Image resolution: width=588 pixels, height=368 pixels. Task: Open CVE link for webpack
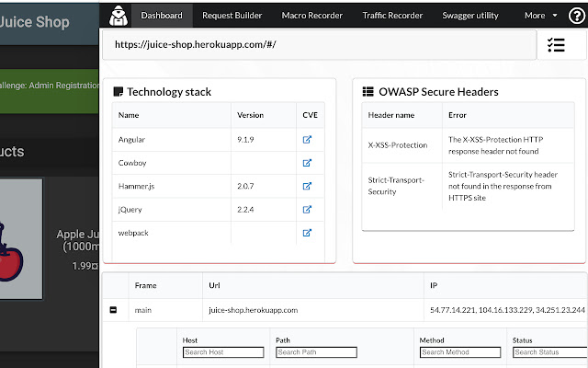click(307, 233)
